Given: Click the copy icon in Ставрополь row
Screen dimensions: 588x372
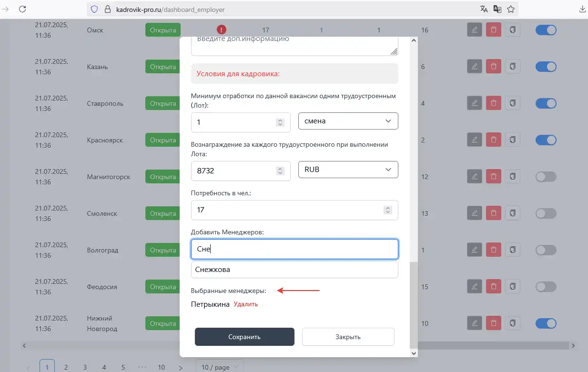Looking at the screenshot, I should [512, 103].
